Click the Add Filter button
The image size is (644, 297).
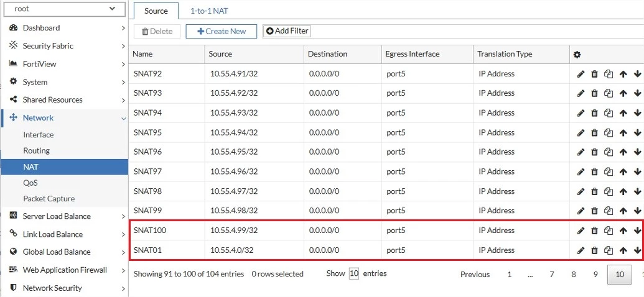tap(287, 31)
